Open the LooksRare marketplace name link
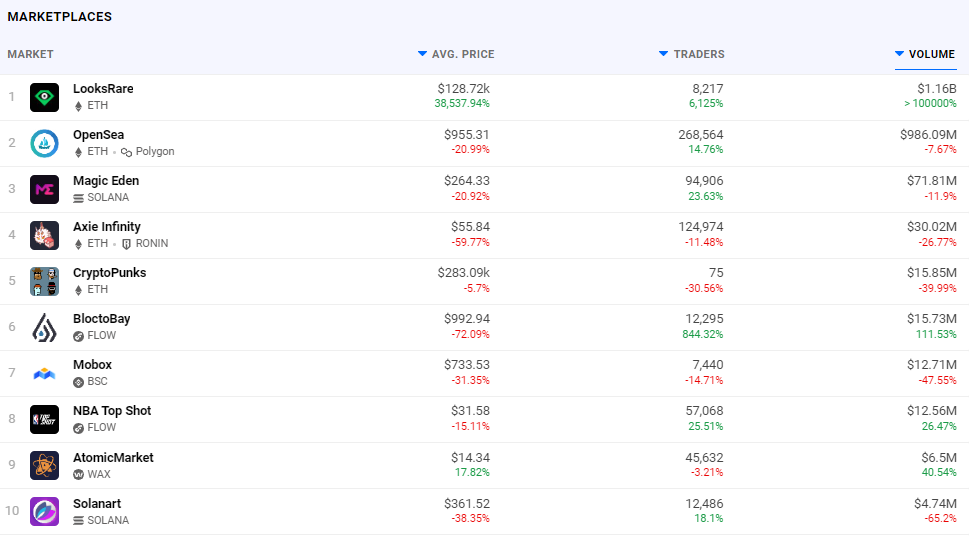This screenshot has height=536, width=969. coord(103,88)
